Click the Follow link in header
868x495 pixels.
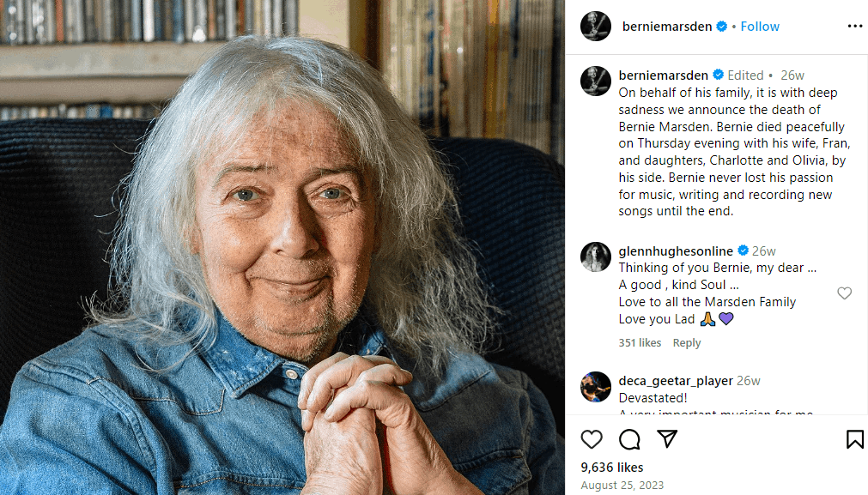[760, 27]
